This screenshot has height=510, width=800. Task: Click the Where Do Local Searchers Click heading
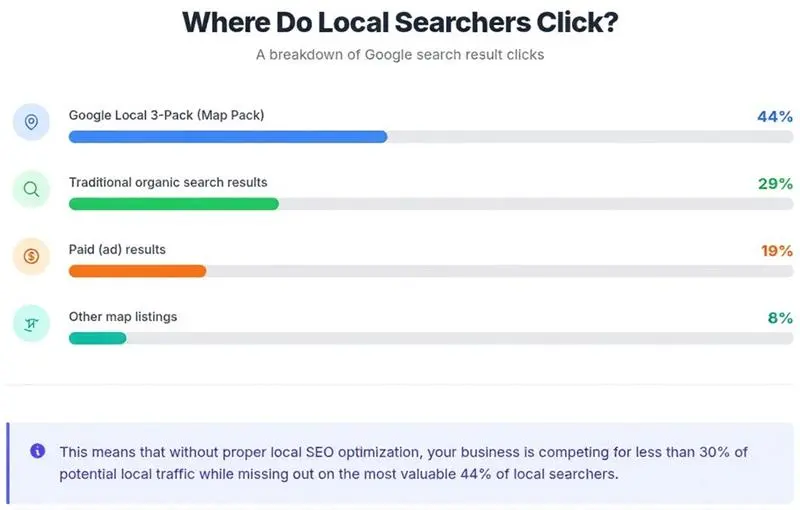(400, 22)
